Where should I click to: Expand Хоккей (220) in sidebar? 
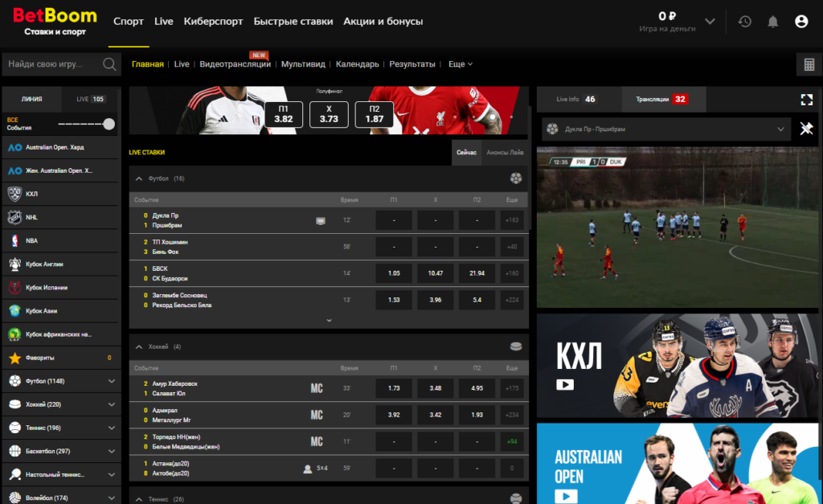pos(111,404)
